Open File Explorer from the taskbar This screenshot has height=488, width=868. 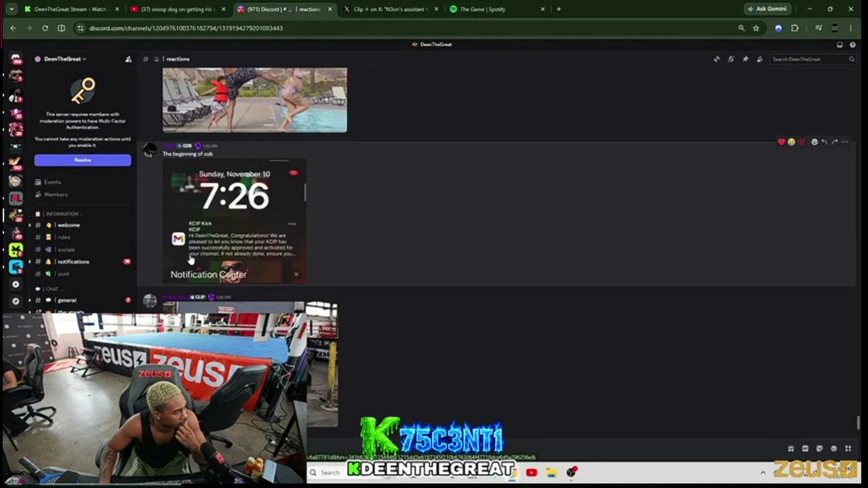[551, 472]
